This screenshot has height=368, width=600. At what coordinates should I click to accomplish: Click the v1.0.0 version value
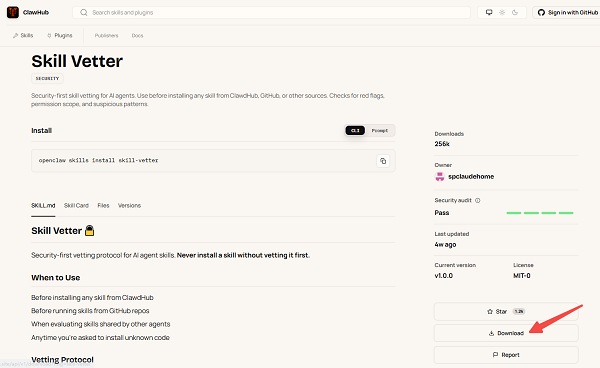pyautogui.click(x=443, y=275)
